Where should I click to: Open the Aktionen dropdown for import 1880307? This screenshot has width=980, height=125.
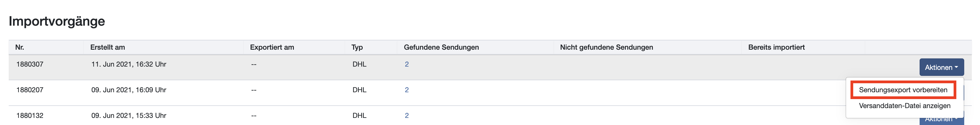point(941,67)
